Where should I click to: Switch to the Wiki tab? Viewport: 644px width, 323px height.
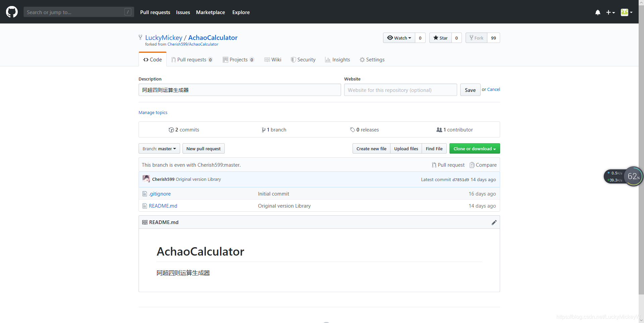(x=273, y=60)
